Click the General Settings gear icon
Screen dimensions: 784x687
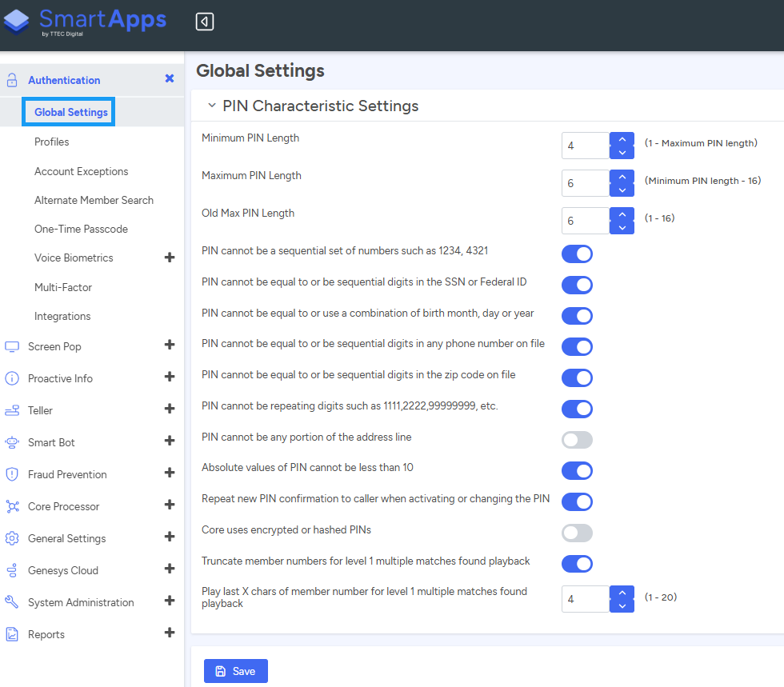pyautogui.click(x=12, y=538)
